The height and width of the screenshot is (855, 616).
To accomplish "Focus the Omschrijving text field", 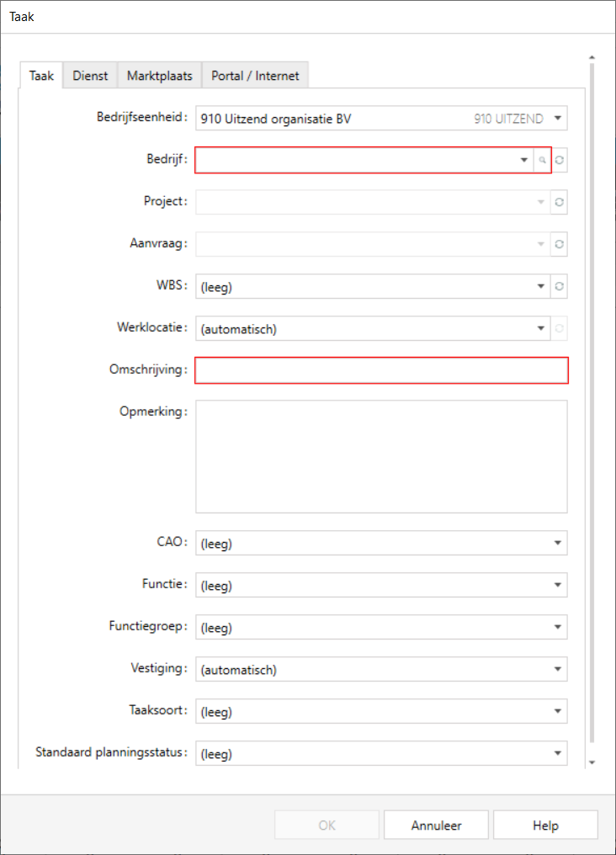I will (x=381, y=370).
